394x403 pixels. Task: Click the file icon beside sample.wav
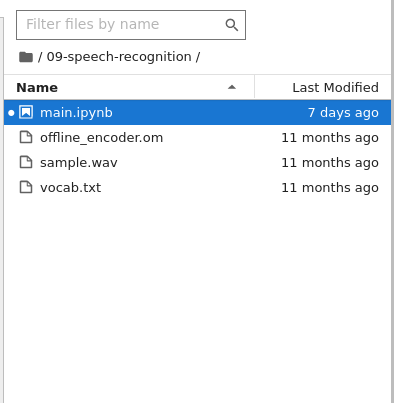[26, 162]
